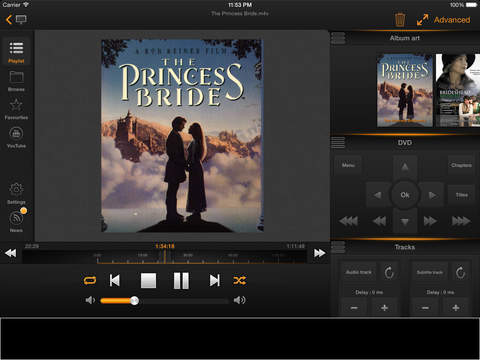Open the YouTube sidebar tab
The height and width of the screenshot is (360, 480).
16,137
